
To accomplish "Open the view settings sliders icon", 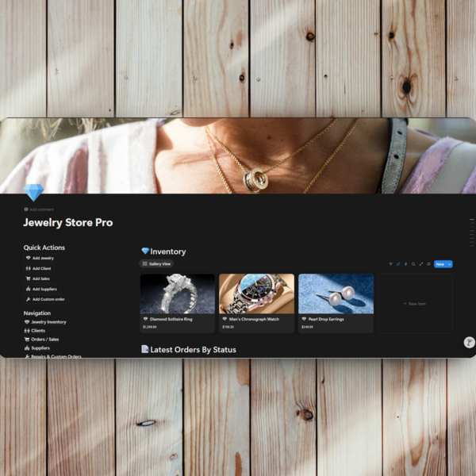I will 428,264.
